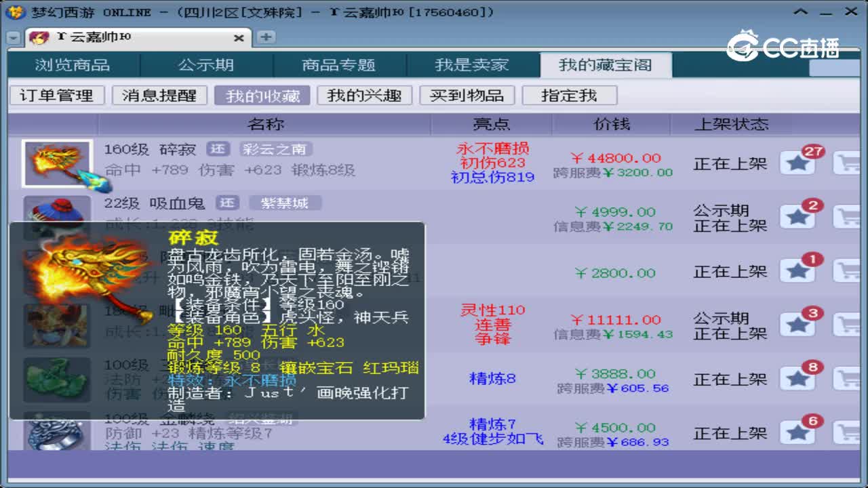Click the star icon in ¥3888.00 row
The height and width of the screenshot is (488, 868).
pos(797,379)
